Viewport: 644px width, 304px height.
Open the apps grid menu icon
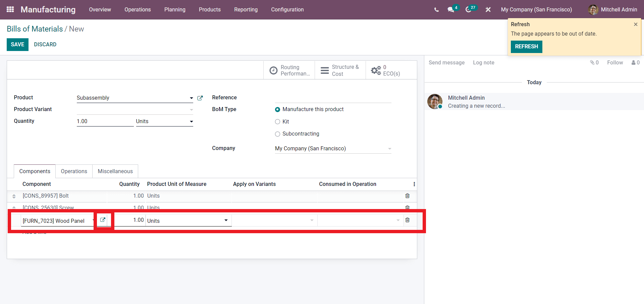coord(10,9)
